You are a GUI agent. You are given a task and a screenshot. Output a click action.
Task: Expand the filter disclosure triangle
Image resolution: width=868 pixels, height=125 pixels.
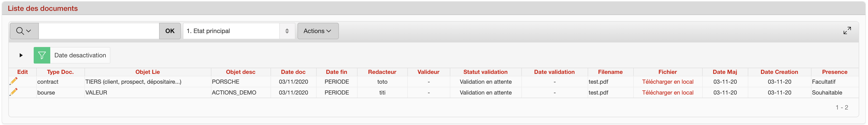point(21,55)
